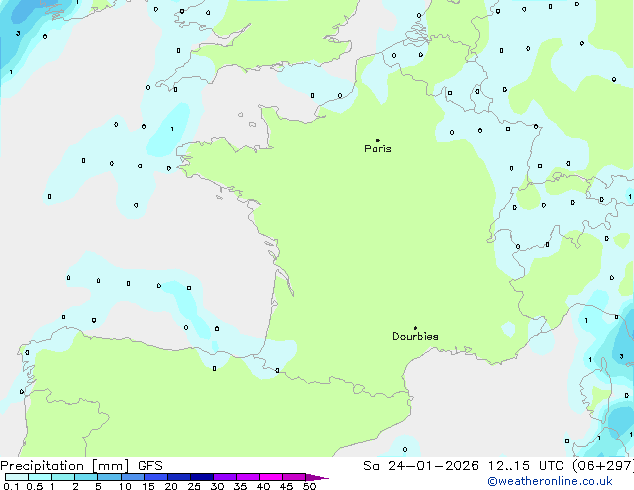Viewport: 634px width, 490px height.
Task: Select the 0.1–0.5 mm legend swatch
Action: [x=17, y=477]
